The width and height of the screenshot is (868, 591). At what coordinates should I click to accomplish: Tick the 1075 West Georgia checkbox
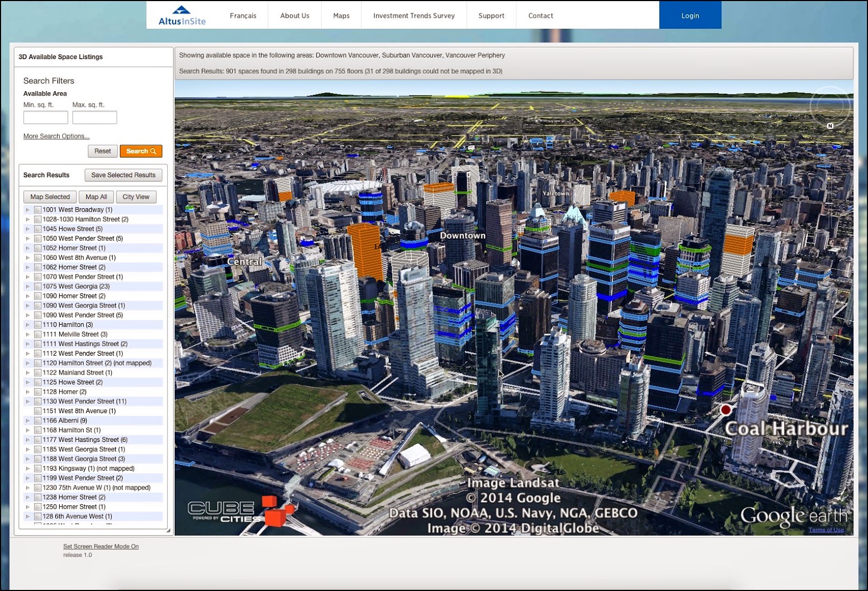click(x=38, y=286)
